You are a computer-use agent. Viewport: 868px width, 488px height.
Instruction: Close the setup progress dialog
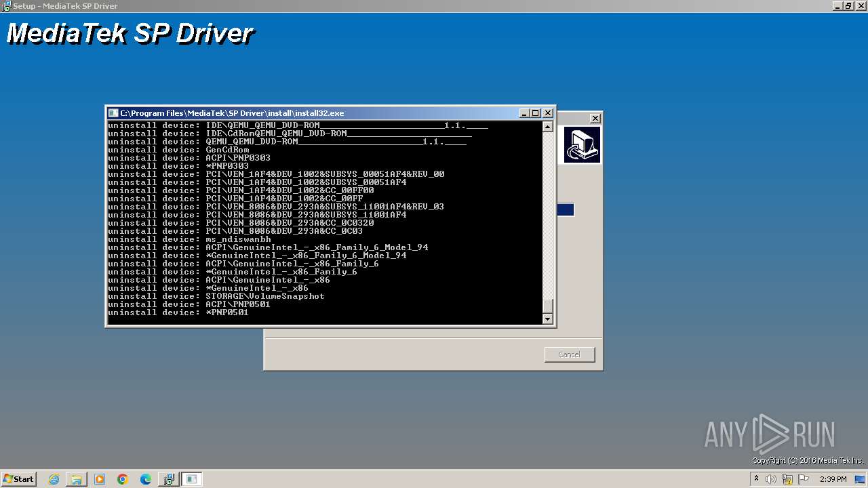(595, 118)
